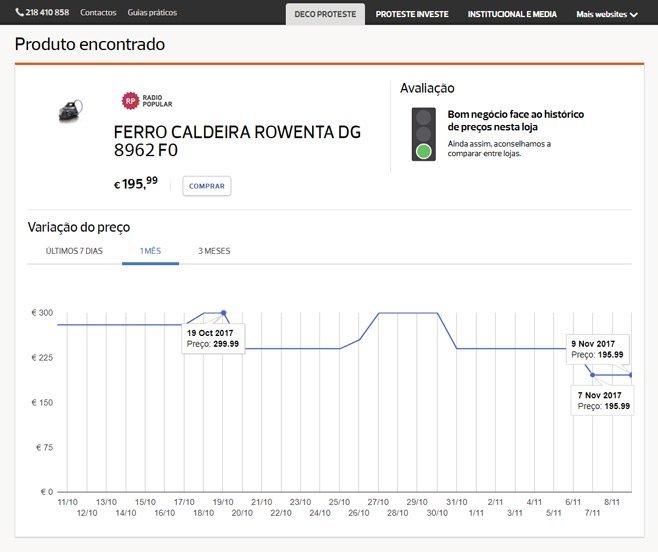The image size is (658, 552).
Task: Click the 'Produto encontrado' heading
Action: click(x=90, y=44)
